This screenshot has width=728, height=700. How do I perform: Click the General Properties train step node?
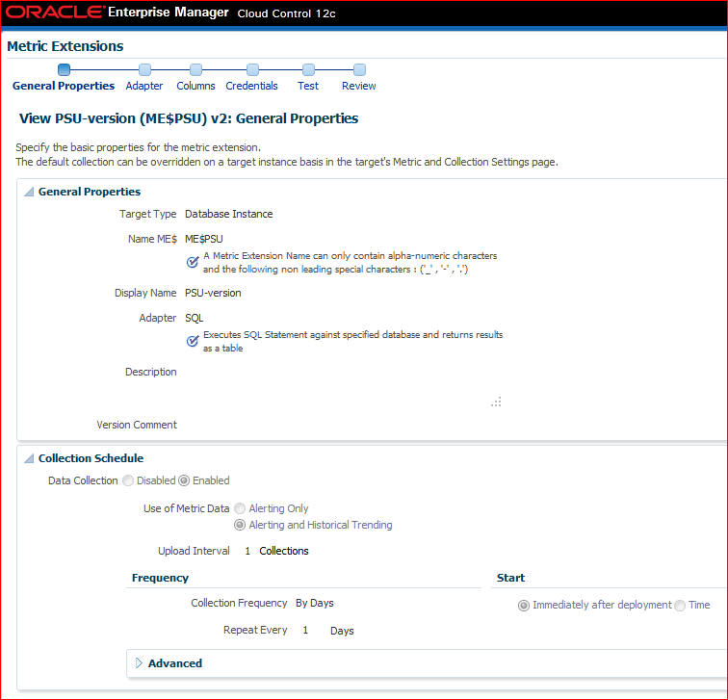(65, 70)
